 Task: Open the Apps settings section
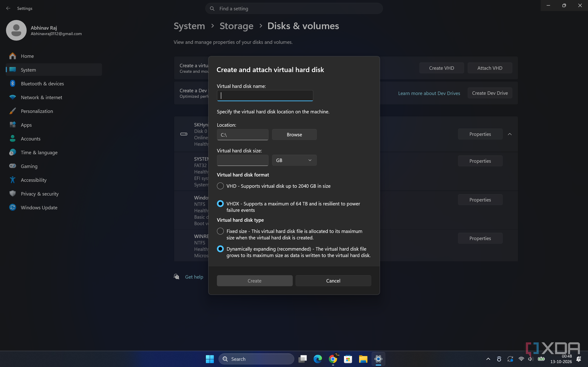(54, 125)
